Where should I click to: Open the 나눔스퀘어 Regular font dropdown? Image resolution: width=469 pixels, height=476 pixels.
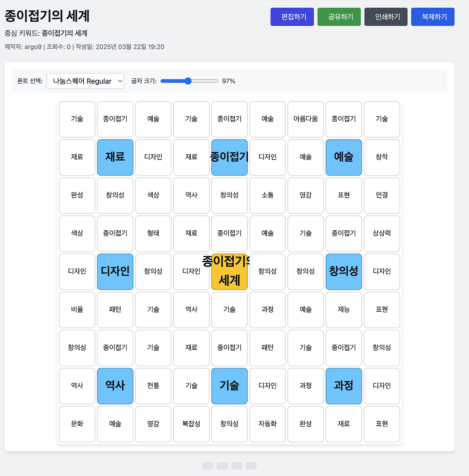(85, 81)
